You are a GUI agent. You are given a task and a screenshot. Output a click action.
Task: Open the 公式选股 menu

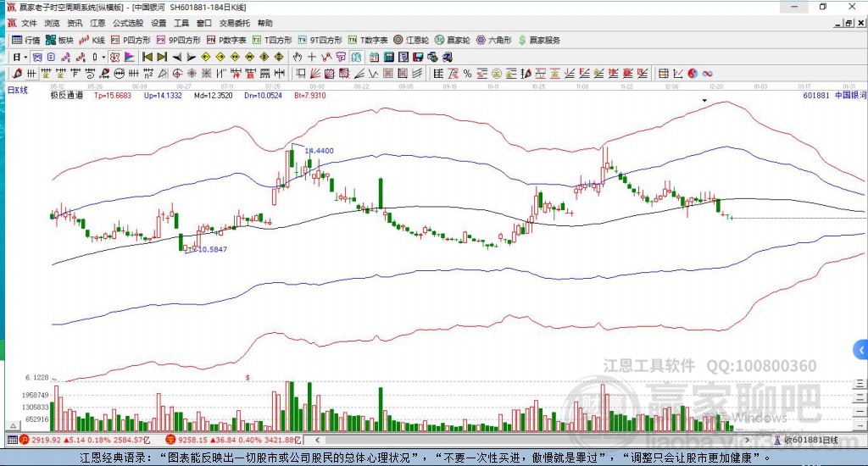point(128,23)
